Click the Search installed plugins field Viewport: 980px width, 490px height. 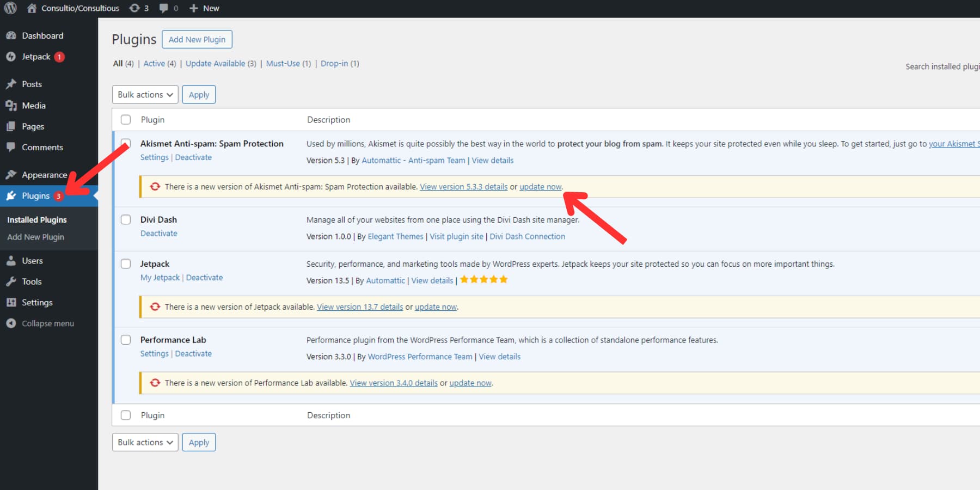947,66
